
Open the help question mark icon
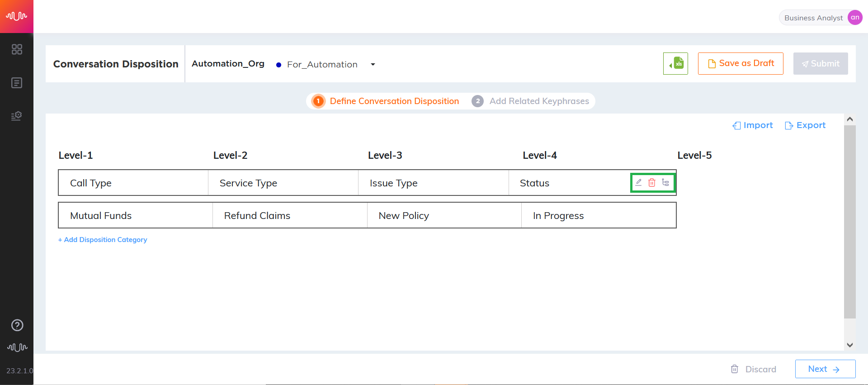click(x=17, y=325)
